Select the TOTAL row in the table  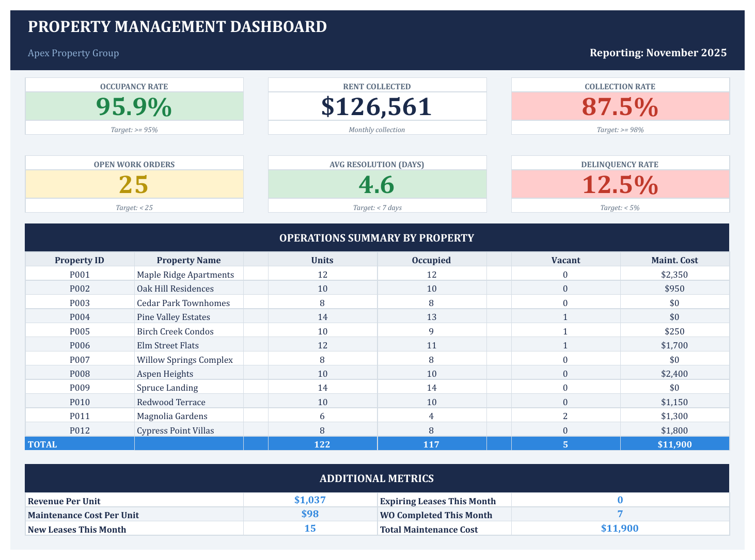(x=378, y=444)
